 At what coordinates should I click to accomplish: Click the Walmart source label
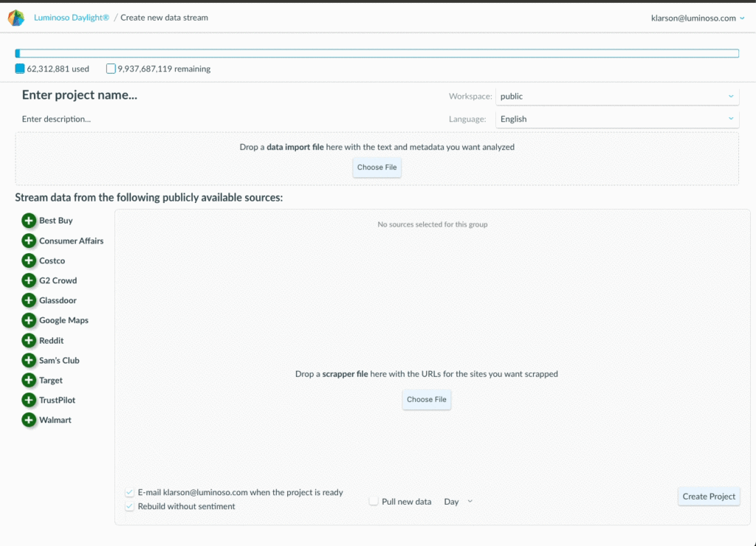tap(55, 421)
